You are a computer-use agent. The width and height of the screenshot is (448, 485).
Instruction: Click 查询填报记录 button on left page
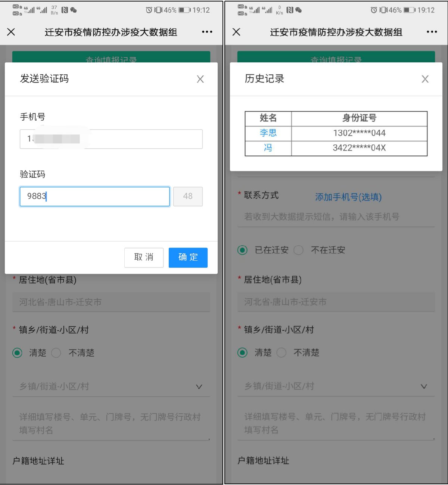[x=111, y=57]
